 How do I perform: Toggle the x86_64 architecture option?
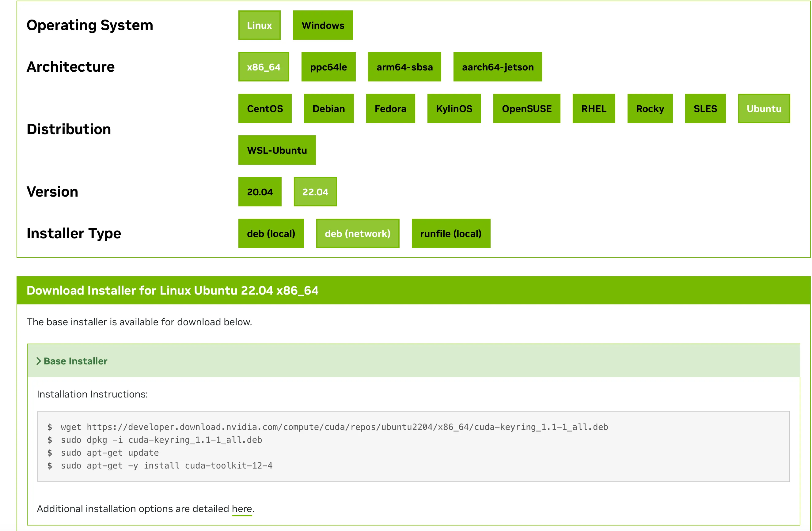pos(264,67)
